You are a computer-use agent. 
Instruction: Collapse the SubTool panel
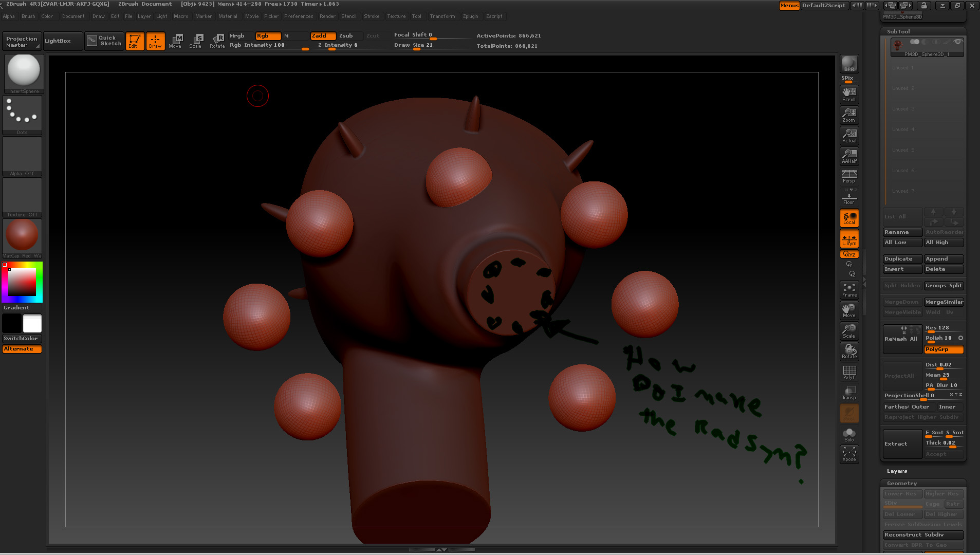[898, 31]
